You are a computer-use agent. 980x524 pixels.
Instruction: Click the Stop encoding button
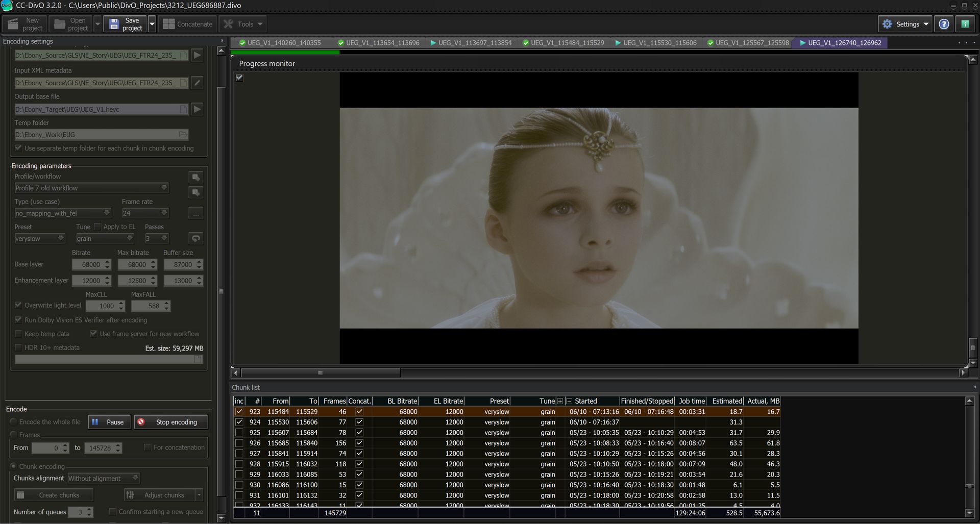(x=170, y=422)
